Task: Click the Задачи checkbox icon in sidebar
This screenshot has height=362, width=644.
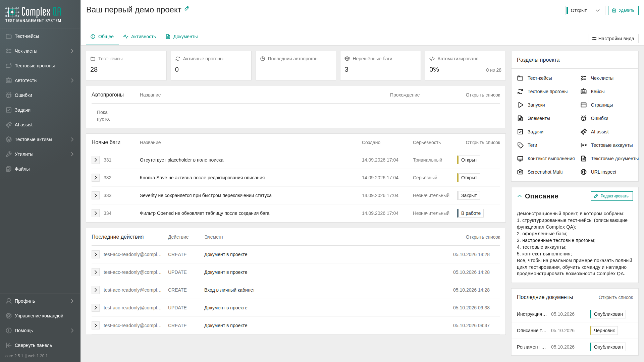Action: point(9,110)
